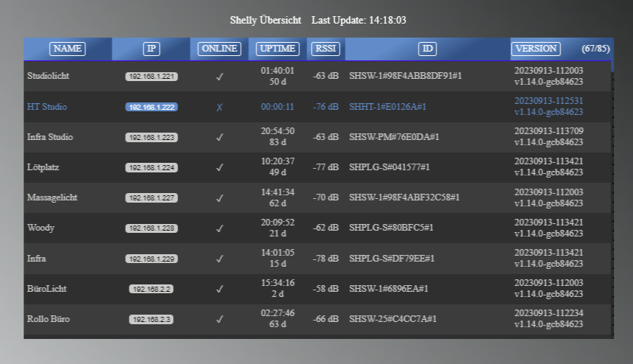The width and height of the screenshot is (633, 364).
Task: Sort table by IP column
Action: 151,49
